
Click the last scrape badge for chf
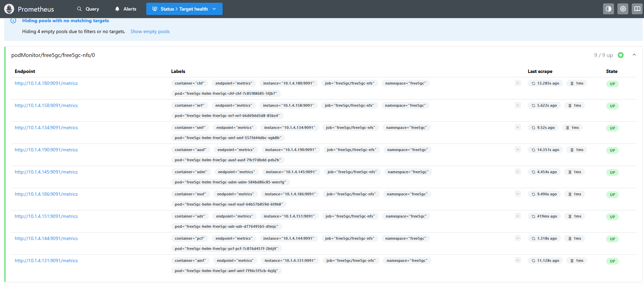click(545, 84)
